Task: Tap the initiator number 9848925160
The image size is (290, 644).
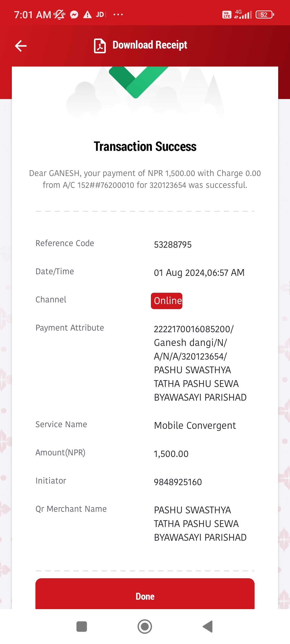Action: [178, 482]
